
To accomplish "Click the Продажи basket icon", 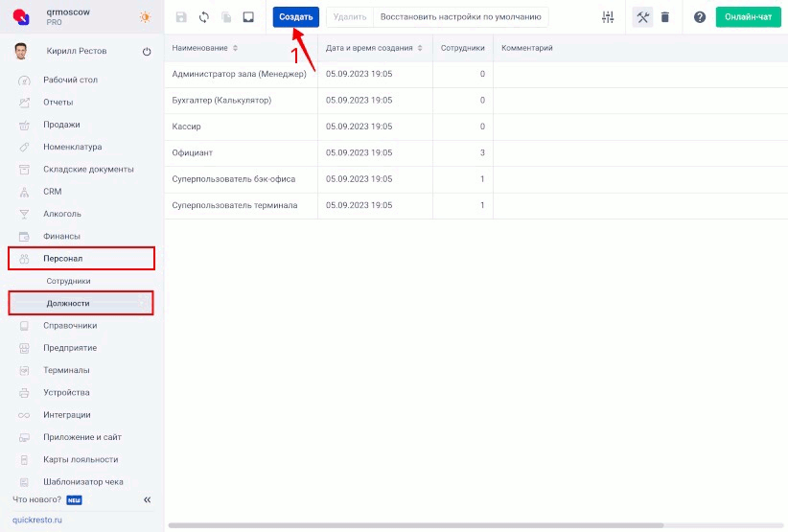I will tap(24, 125).
